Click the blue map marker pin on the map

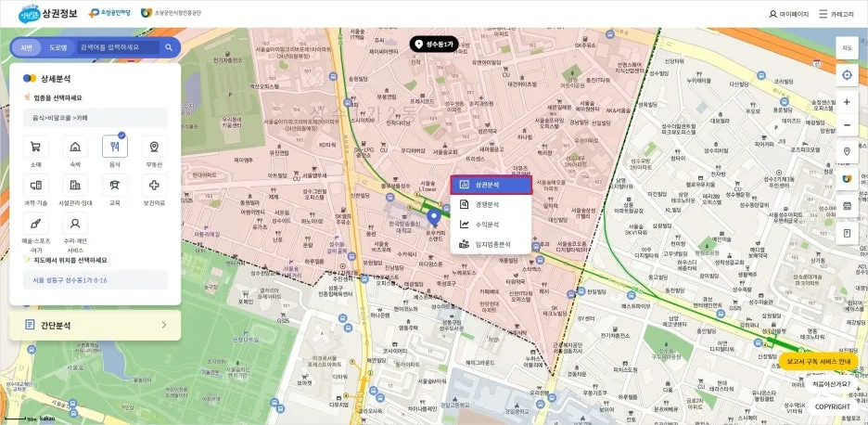(434, 217)
